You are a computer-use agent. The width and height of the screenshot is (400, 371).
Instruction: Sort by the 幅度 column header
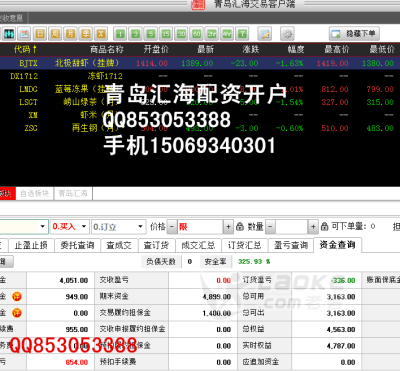click(296, 49)
